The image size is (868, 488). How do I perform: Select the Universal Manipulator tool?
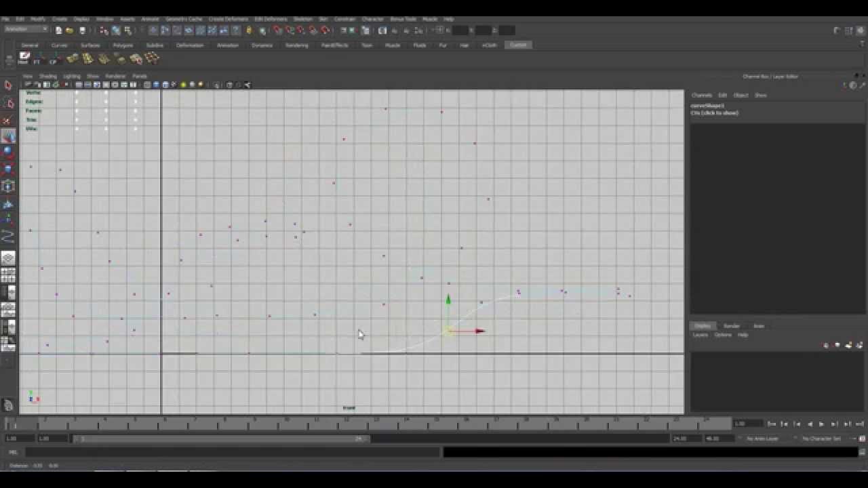8,186
